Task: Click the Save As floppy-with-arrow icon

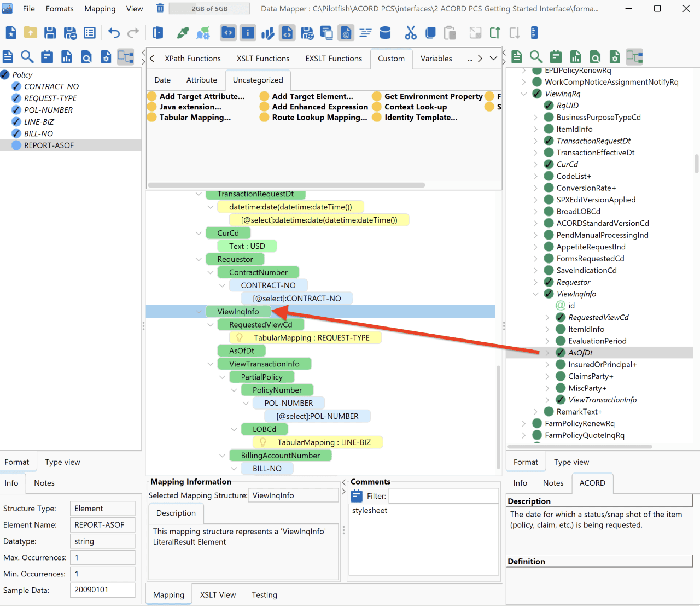Action: pyautogui.click(x=70, y=33)
